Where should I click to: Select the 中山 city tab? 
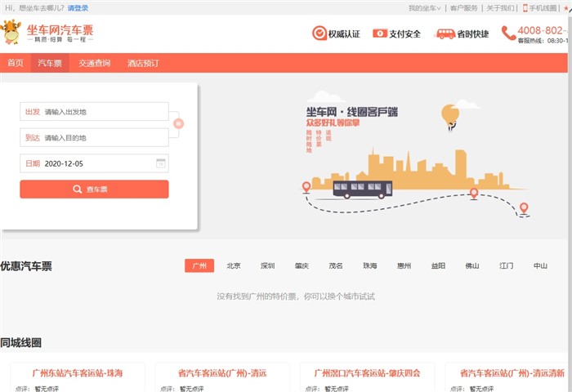point(540,266)
